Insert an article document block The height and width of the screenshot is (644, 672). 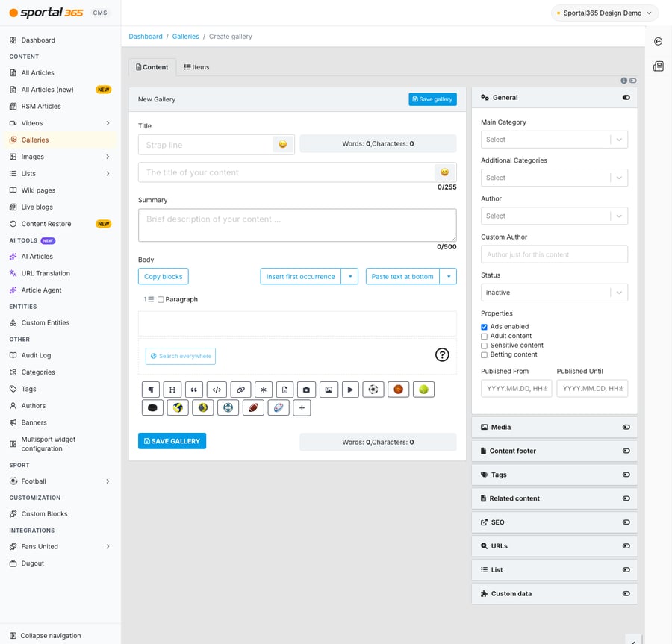pos(285,390)
